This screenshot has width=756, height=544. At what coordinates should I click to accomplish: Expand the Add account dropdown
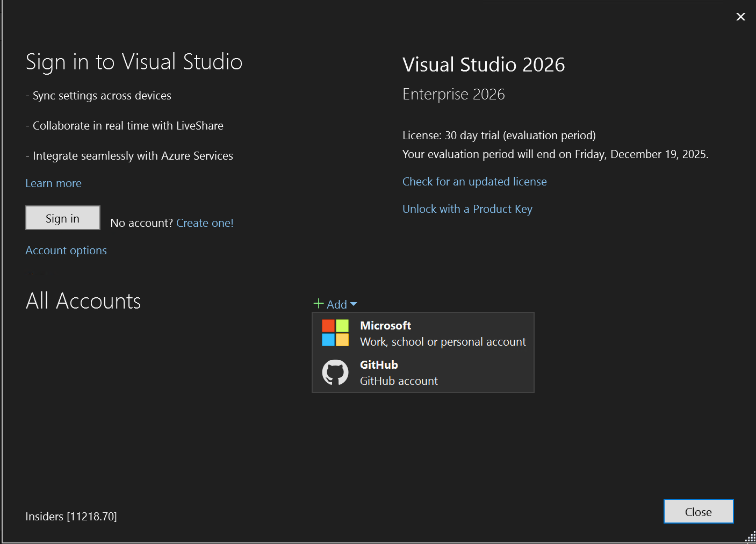[x=334, y=304]
